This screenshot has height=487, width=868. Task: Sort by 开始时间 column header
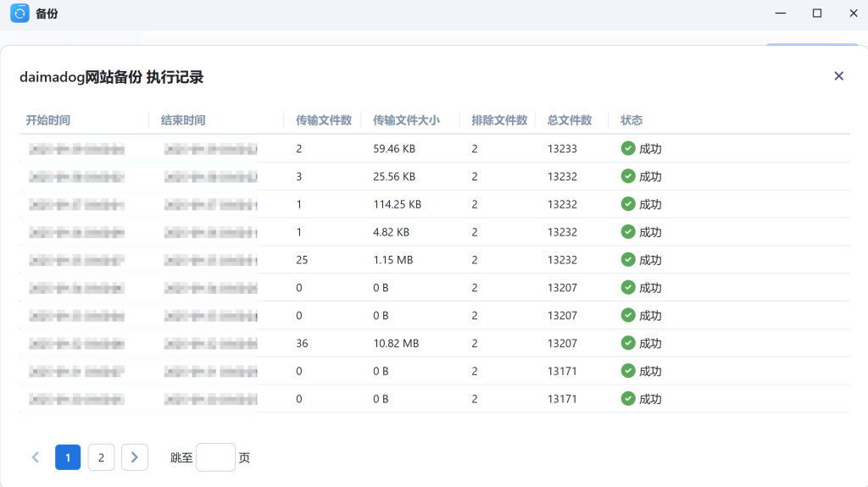[x=48, y=120]
